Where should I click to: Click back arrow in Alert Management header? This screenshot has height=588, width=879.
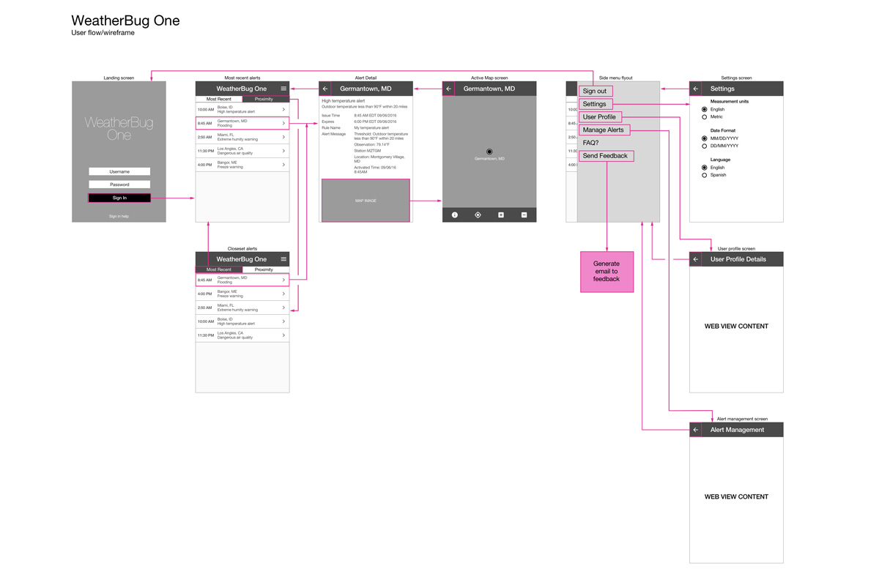click(x=696, y=430)
